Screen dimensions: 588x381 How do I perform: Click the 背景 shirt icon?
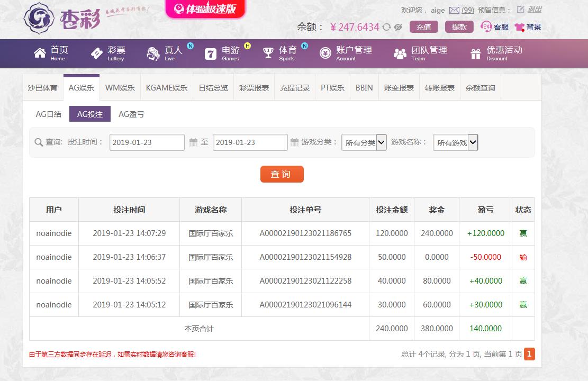tap(519, 27)
